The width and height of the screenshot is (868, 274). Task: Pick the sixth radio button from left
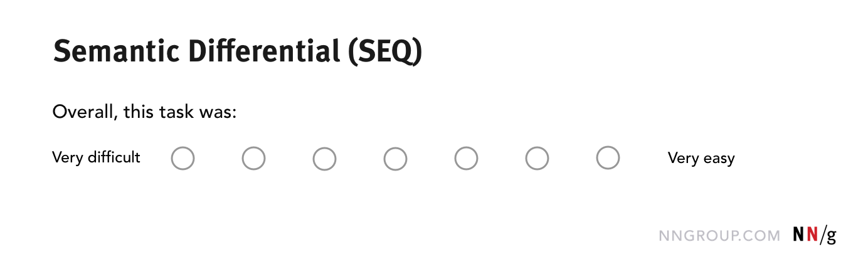point(537,159)
